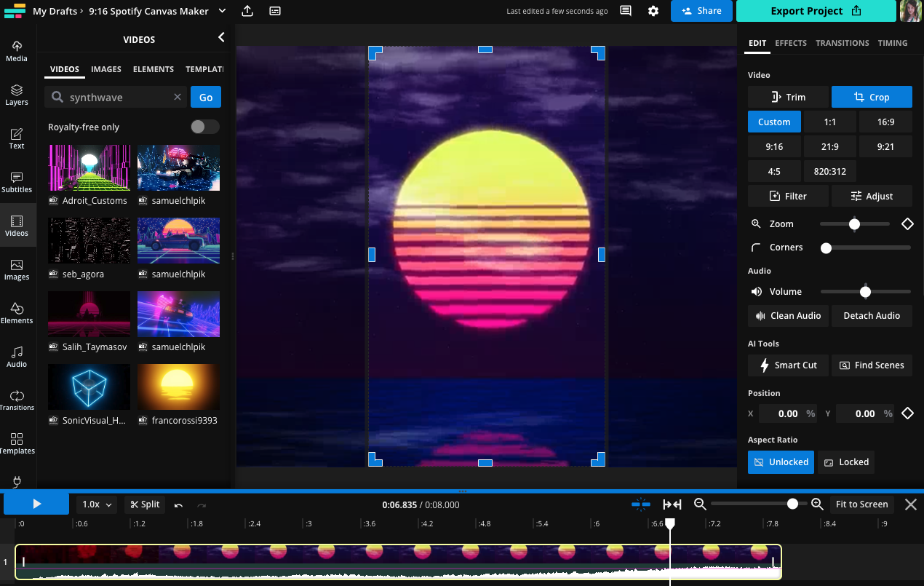Enable snapping in the timeline toolbar

tap(641, 504)
